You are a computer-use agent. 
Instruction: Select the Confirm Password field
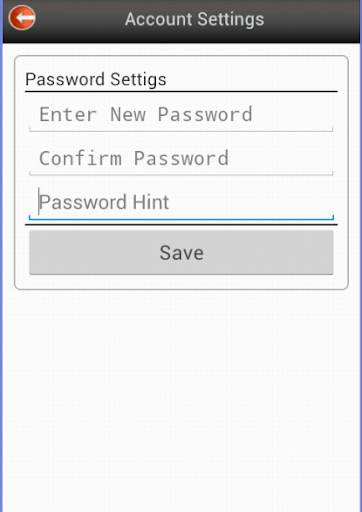click(181, 159)
